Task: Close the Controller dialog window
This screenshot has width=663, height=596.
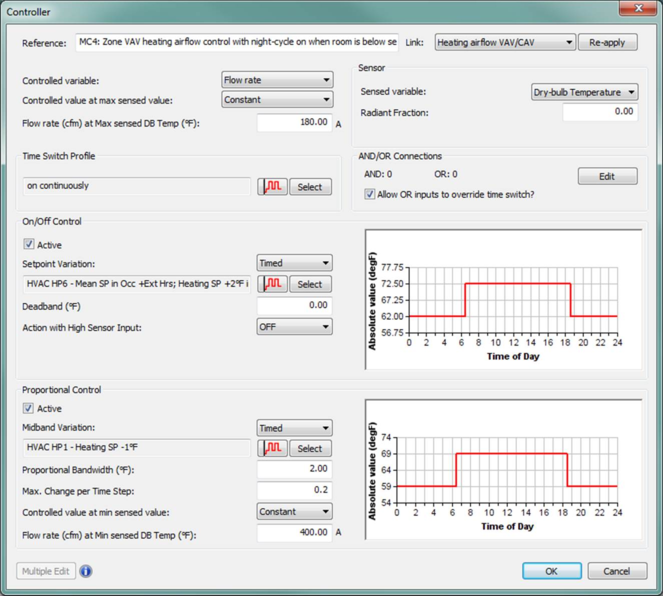Action: click(x=638, y=8)
